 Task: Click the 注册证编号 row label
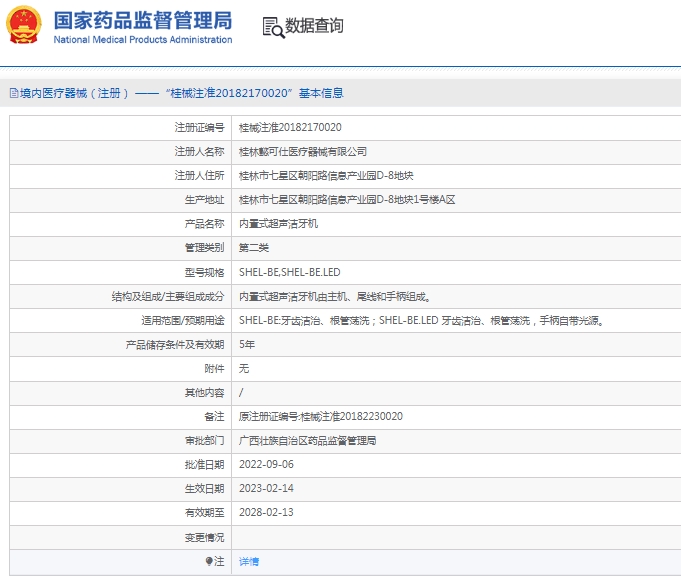[x=199, y=127]
